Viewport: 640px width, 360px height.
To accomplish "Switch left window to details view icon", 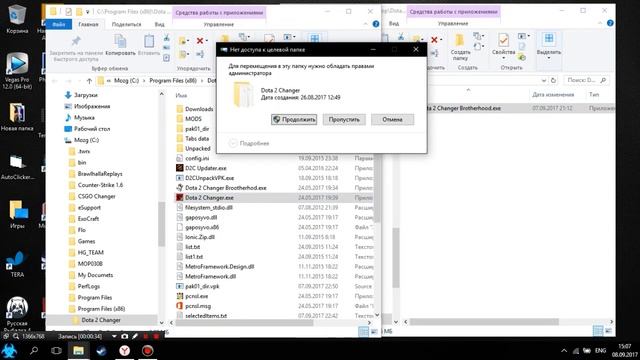I will point(363,332).
